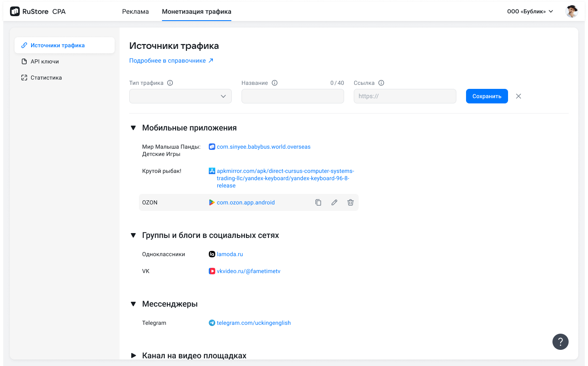Image resolution: width=588 pixels, height=366 pixels.
Task: Open user profile avatar
Action: pos(571,11)
